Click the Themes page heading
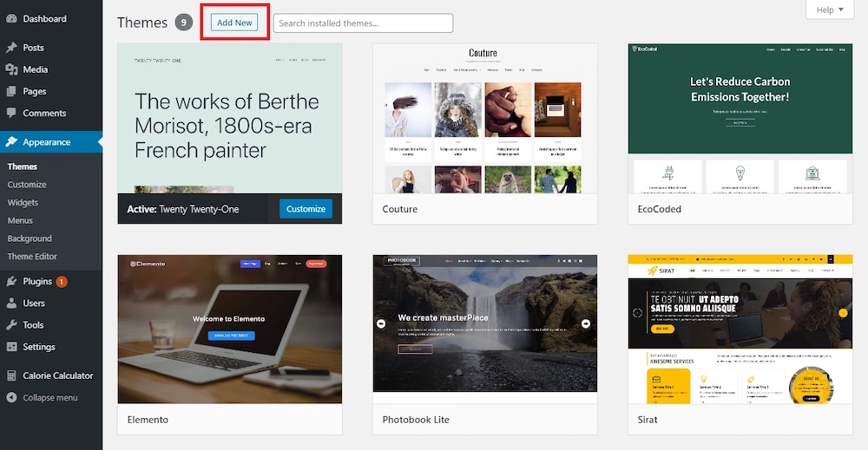Screen dimensions: 868x450 142,23
